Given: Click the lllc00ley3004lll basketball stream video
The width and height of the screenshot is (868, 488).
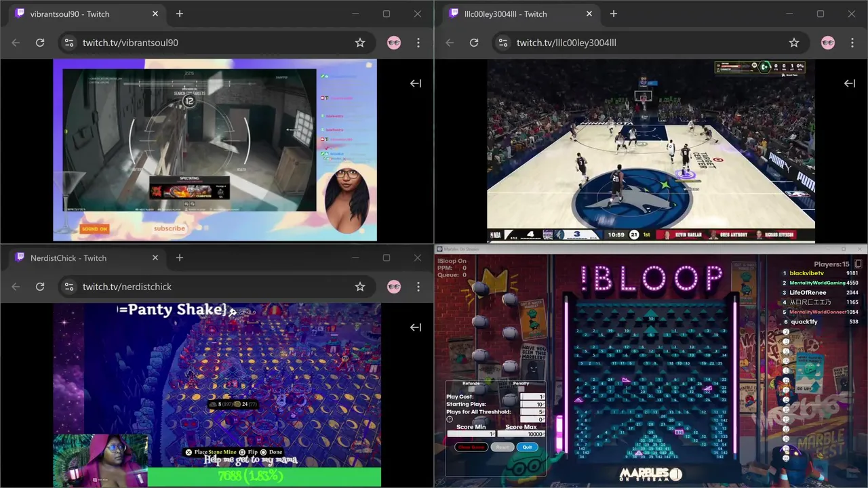Looking at the screenshot, I should coord(651,150).
